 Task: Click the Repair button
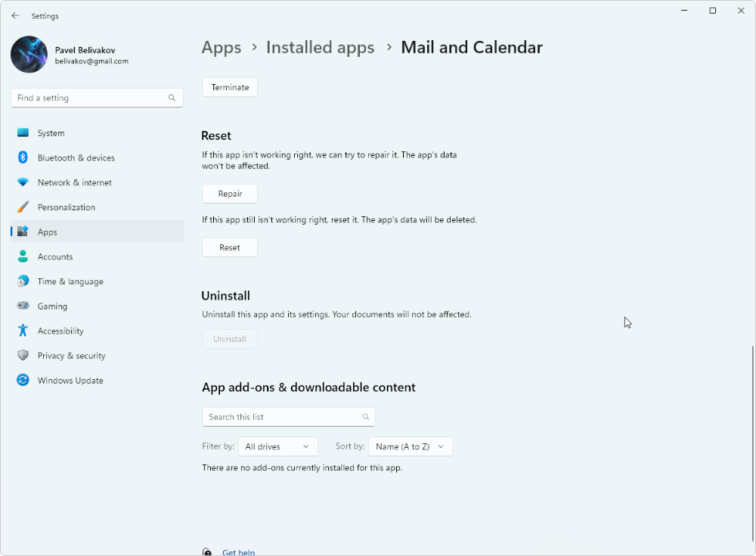[230, 194]
